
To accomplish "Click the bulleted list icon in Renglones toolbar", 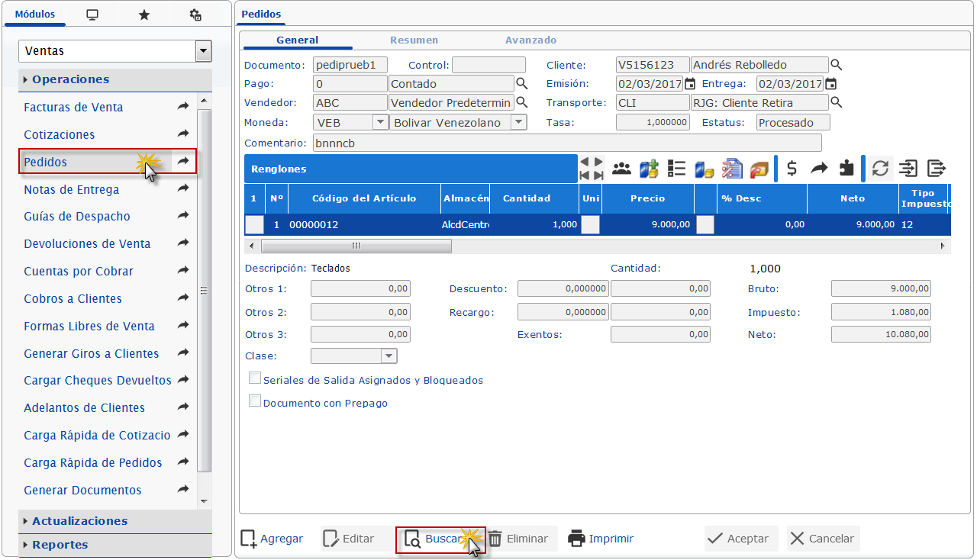I will (676, 169).
